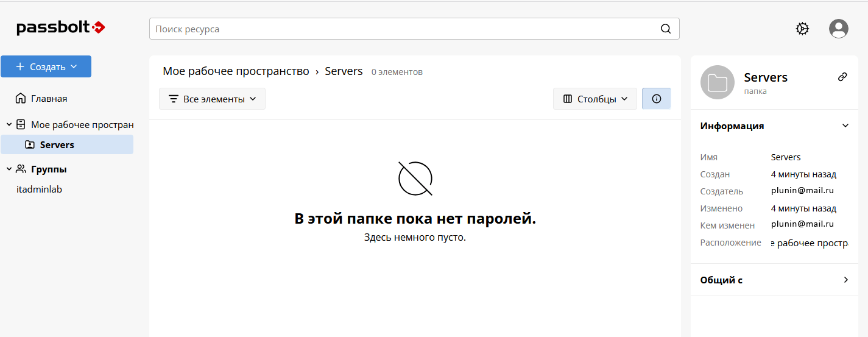
Task: Click the search magnifier icon
Action: point(666,29)
